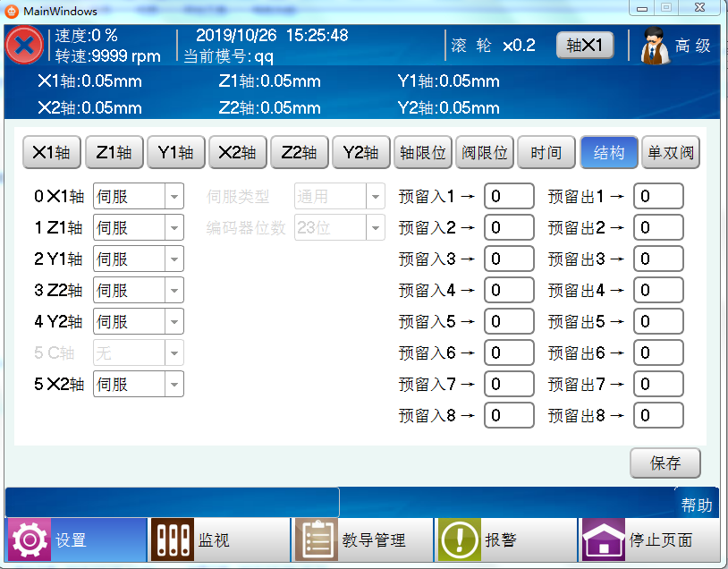
Task: Open the 5 X2轴 type dropdown
Action: 174,385
